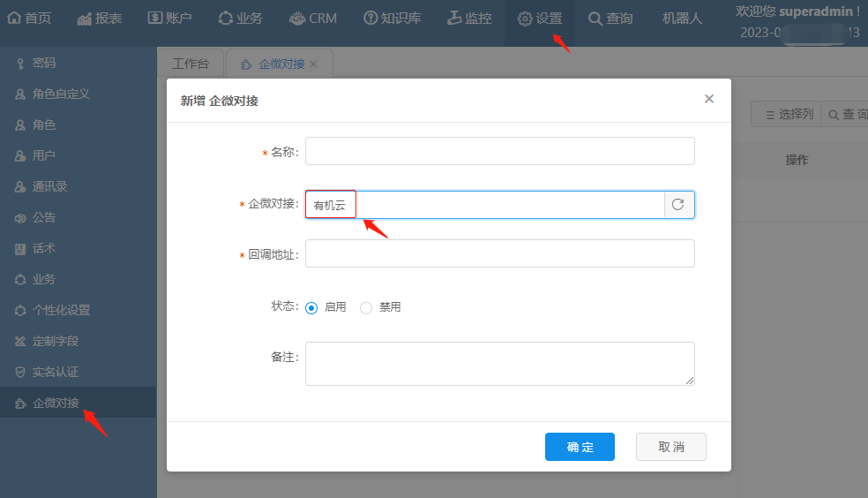Click the 操作 column header
This screenshot has width=868, height=498.
[797, 160]
